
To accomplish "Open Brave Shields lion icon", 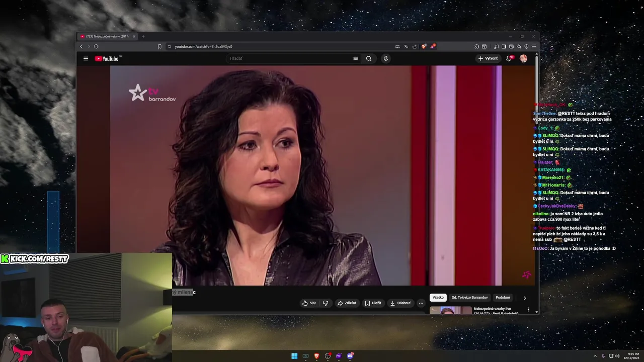I will pos(424,46).
